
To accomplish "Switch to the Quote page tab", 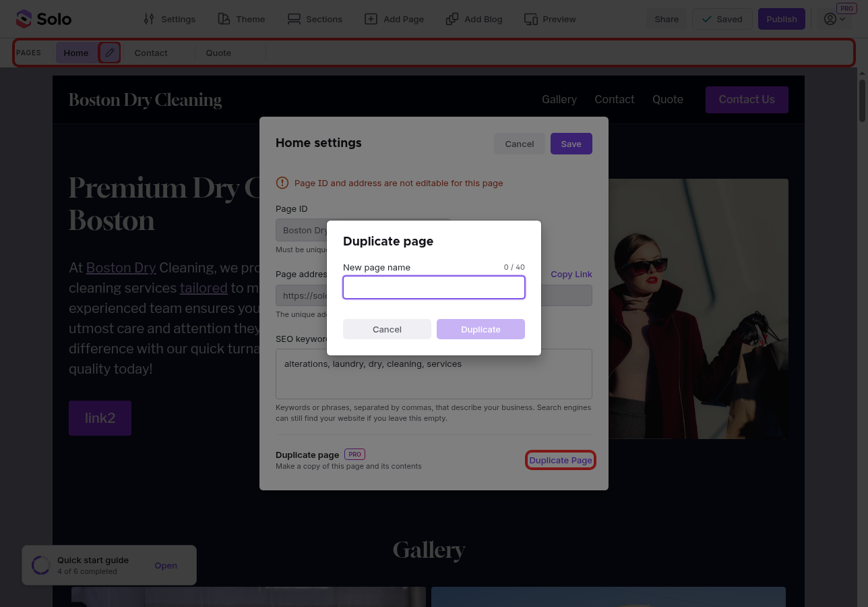I will (218, 53).
